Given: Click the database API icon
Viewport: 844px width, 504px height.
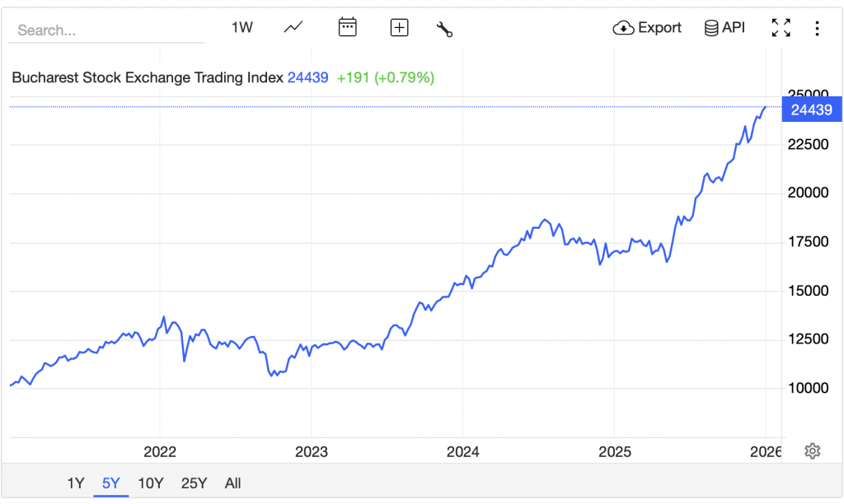Looking at the screenshot, I should pyautogui.click(x=711, y=28).
